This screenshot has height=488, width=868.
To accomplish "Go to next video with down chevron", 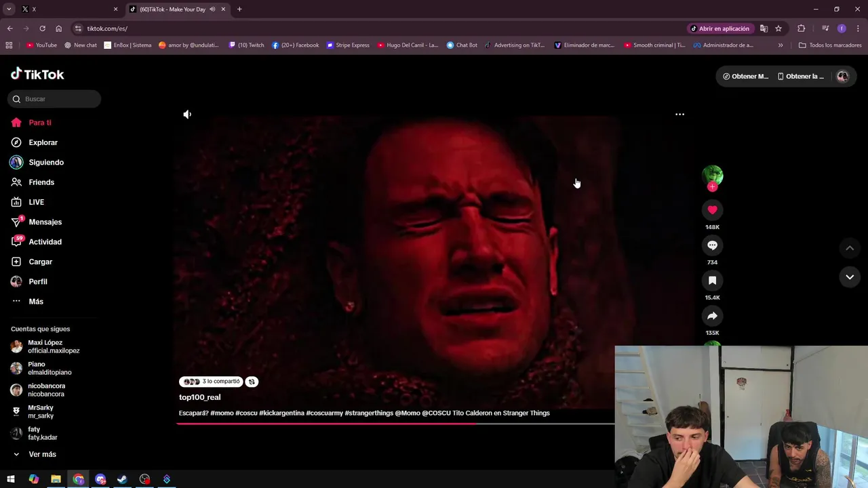I will coord(850,277).
